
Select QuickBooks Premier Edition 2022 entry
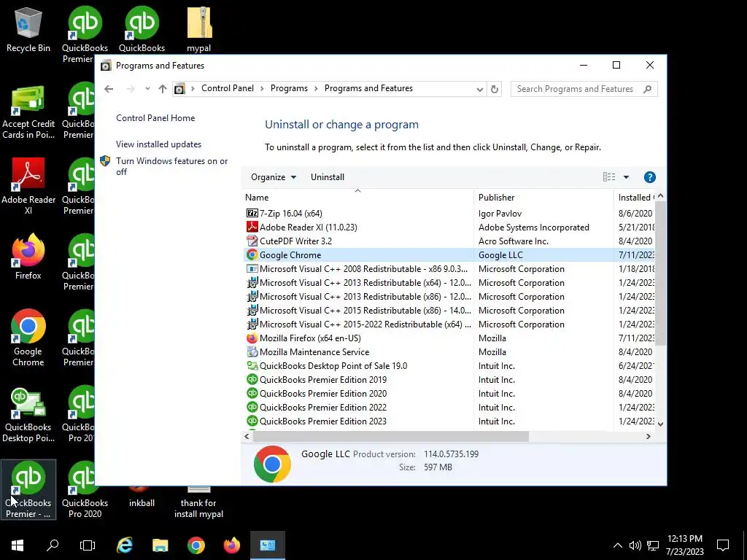(x=323, y=408)
